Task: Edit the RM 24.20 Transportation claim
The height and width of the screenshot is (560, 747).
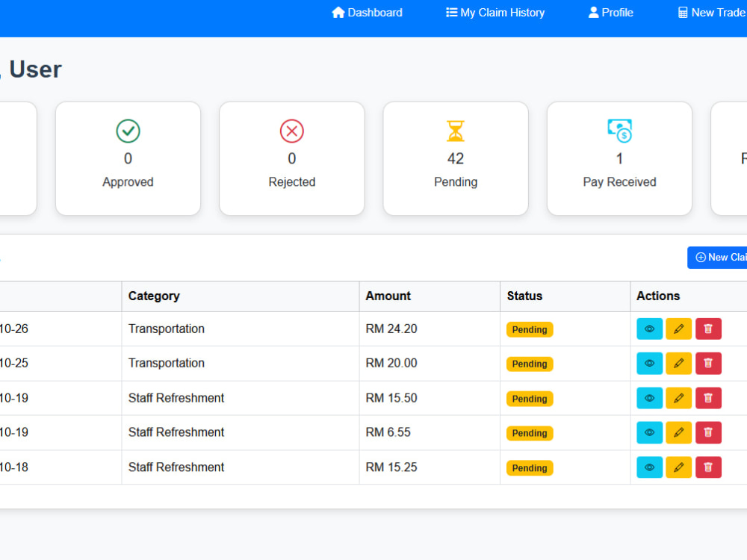Action: tap(678, 329)
